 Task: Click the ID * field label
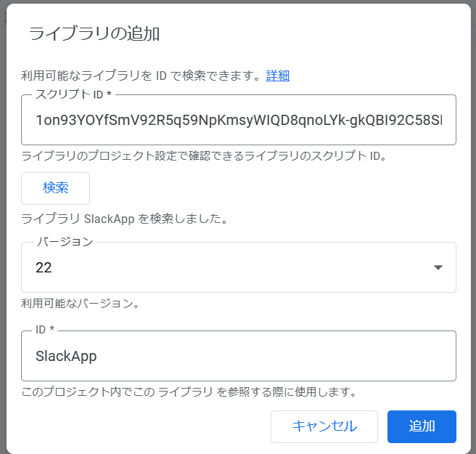tap(45, 330)
